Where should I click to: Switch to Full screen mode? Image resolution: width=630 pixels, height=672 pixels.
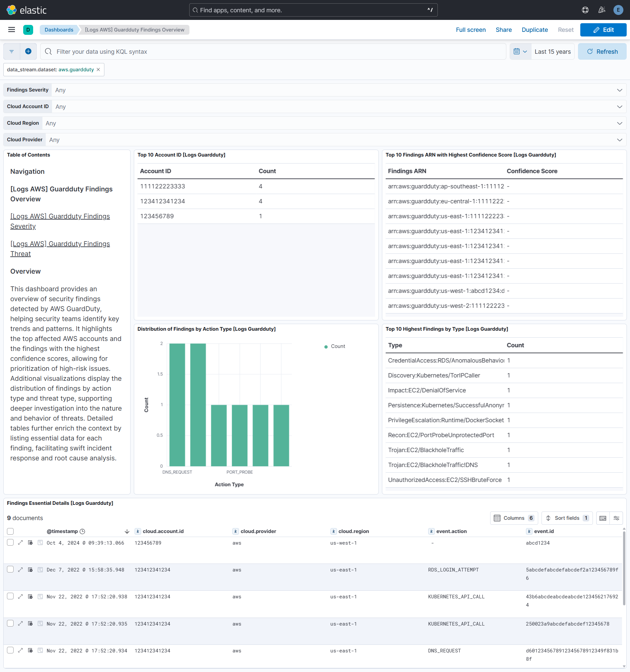471,30
